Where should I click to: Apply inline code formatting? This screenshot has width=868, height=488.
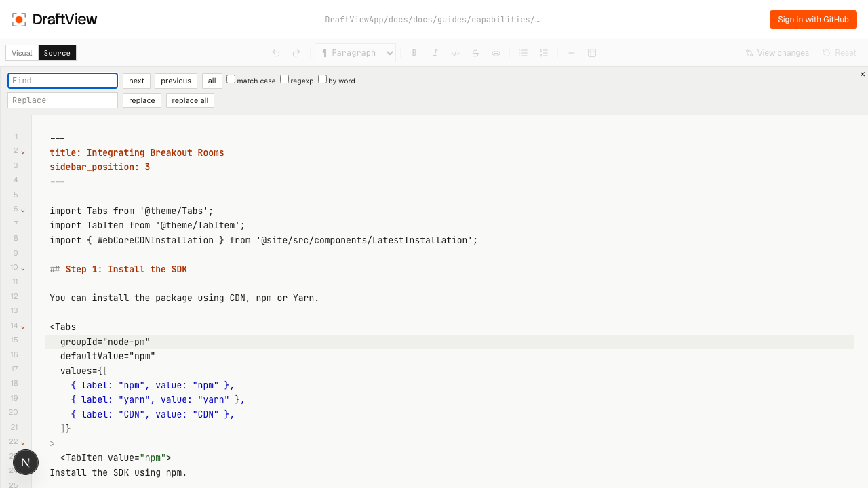coord(456,53)
